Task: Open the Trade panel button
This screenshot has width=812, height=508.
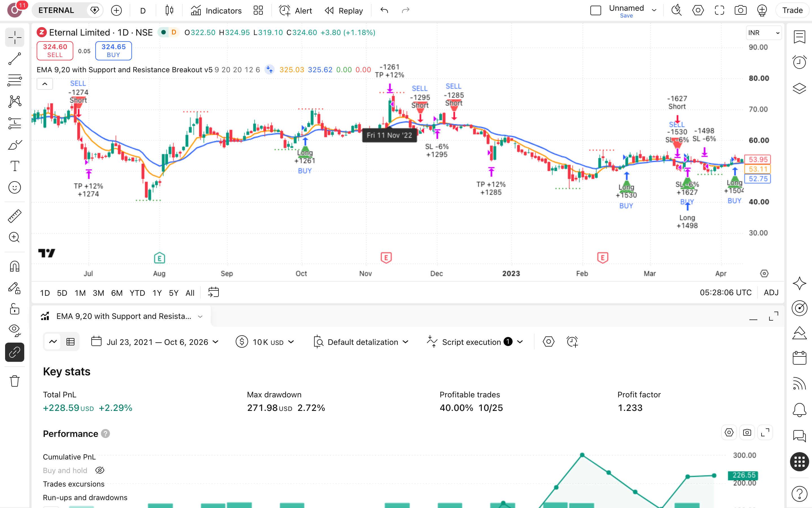Action: (x=792, y=10)
